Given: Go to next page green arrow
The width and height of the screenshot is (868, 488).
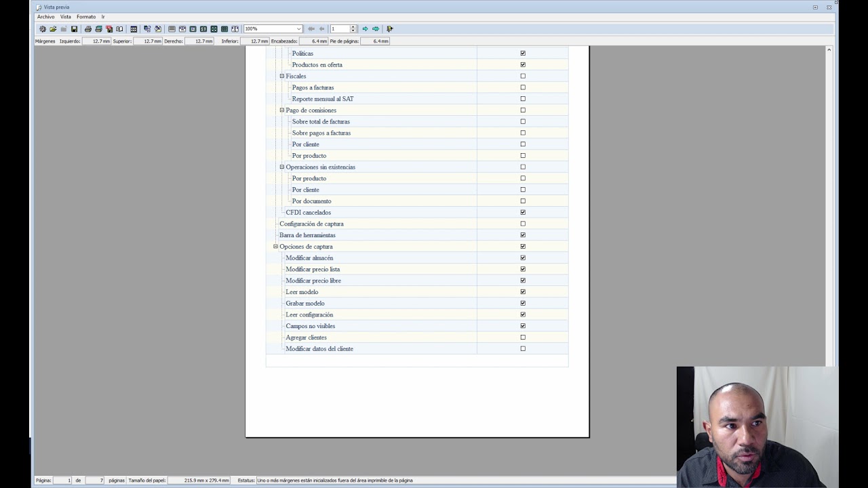Looking at the screenshot, I should (x=365, y=29).
